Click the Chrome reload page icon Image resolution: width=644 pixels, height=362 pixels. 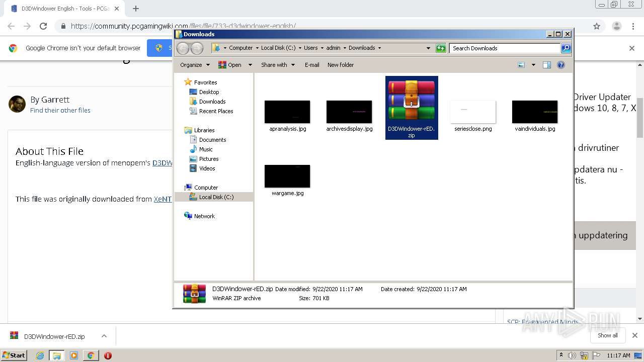[x=43, y=26]
